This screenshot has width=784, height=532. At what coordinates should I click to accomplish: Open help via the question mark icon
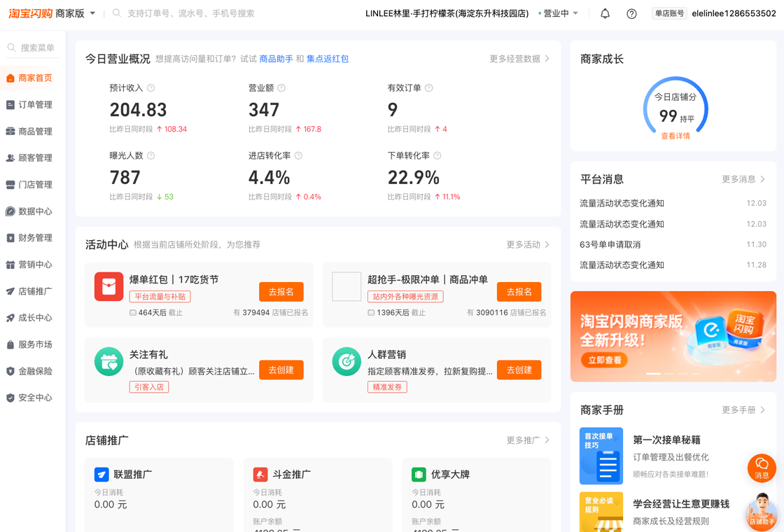631,13
